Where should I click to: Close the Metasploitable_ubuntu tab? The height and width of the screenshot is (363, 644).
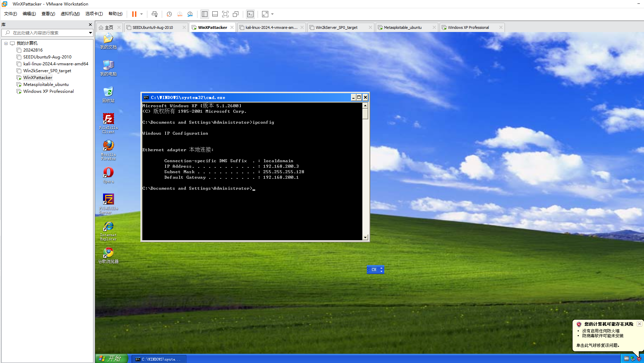(x=434, y=27)
